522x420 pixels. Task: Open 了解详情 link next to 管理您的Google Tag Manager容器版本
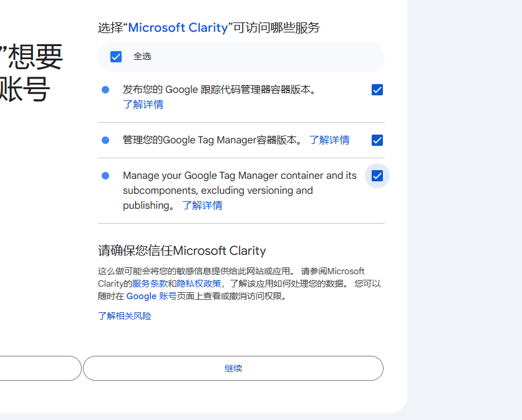point(329,140)
